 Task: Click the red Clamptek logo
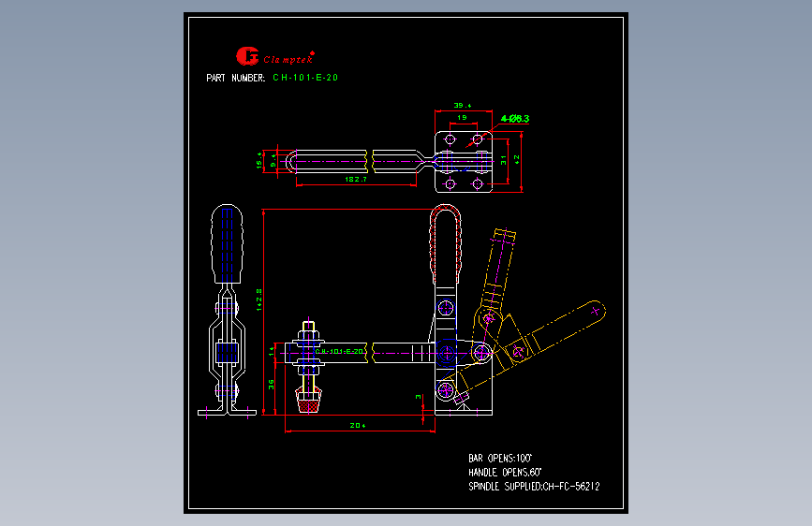coord(275,56)
